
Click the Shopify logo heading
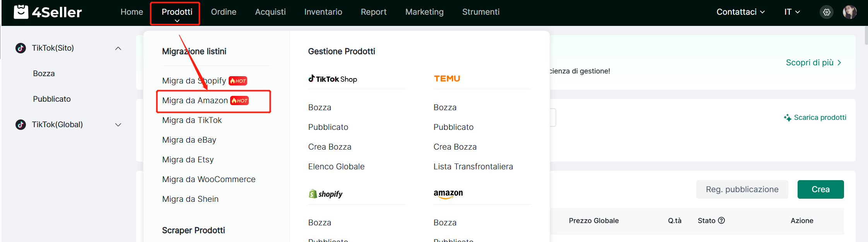tap(326, 194)
